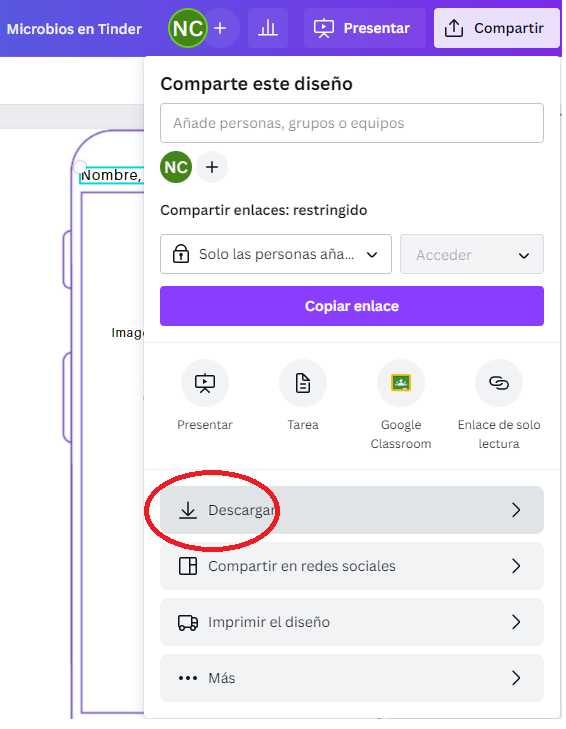Viewport: 566px width, 729px height.
Task: Click the Compartir button in header
Action: (x=497, y=28)
